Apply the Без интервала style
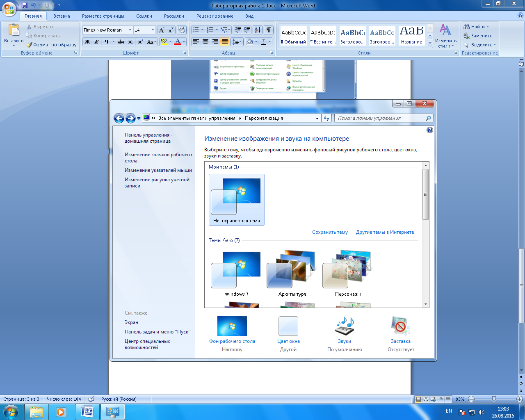This screenshot has width=525, height=420. click(323, 36)
